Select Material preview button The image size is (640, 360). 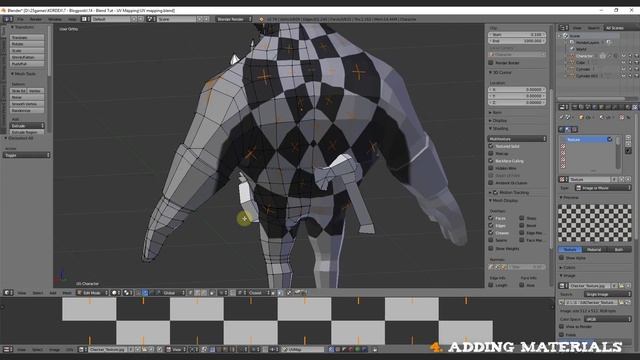pos(594,249)
